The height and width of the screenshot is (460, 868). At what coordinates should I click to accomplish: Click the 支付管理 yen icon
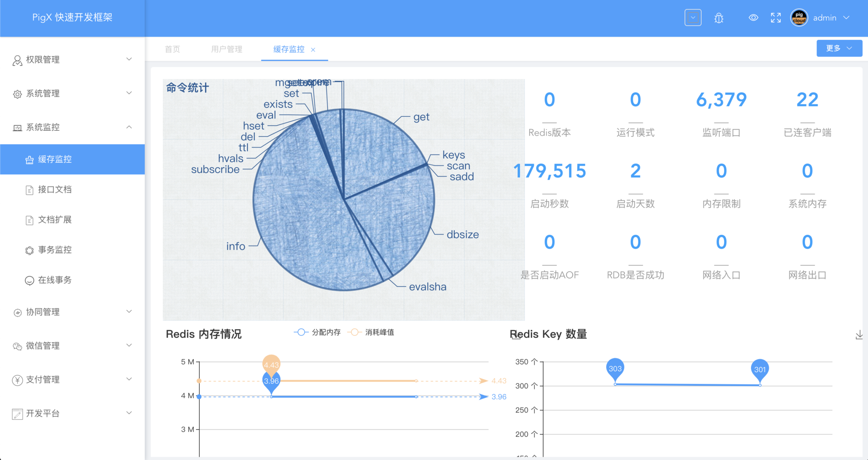(17, 380)
